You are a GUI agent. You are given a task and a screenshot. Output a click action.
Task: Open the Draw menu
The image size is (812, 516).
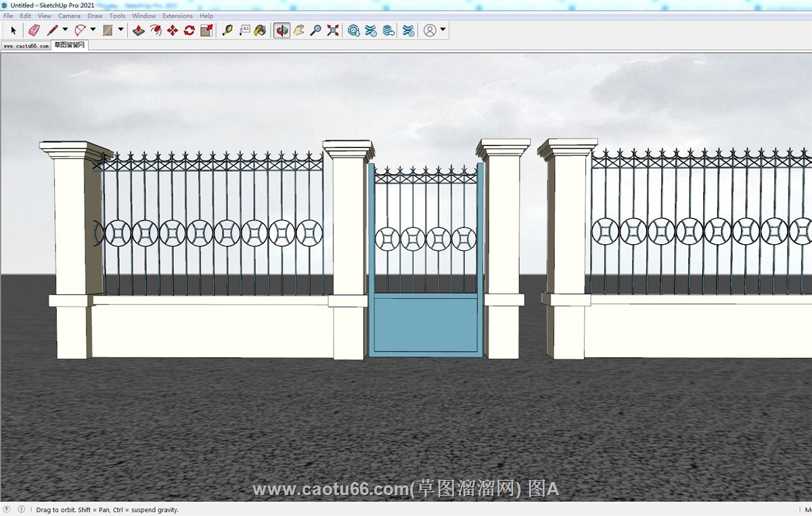[95, 16]
